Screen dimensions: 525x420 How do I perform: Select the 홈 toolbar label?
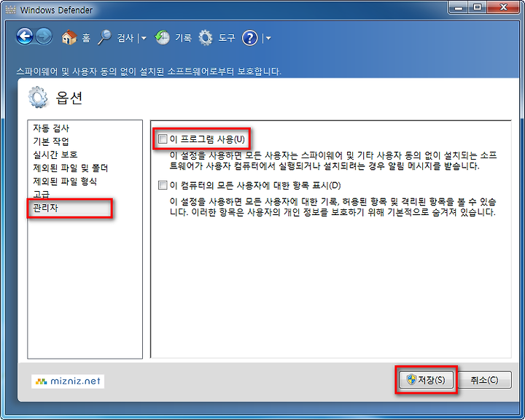click(x=86, y=38)
